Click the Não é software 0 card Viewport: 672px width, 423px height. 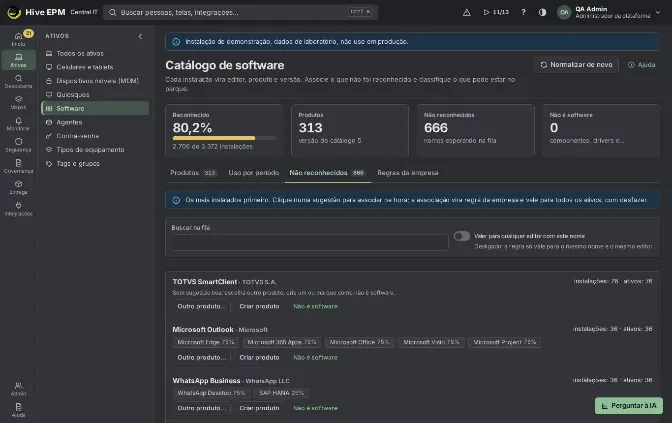(601, 130)
